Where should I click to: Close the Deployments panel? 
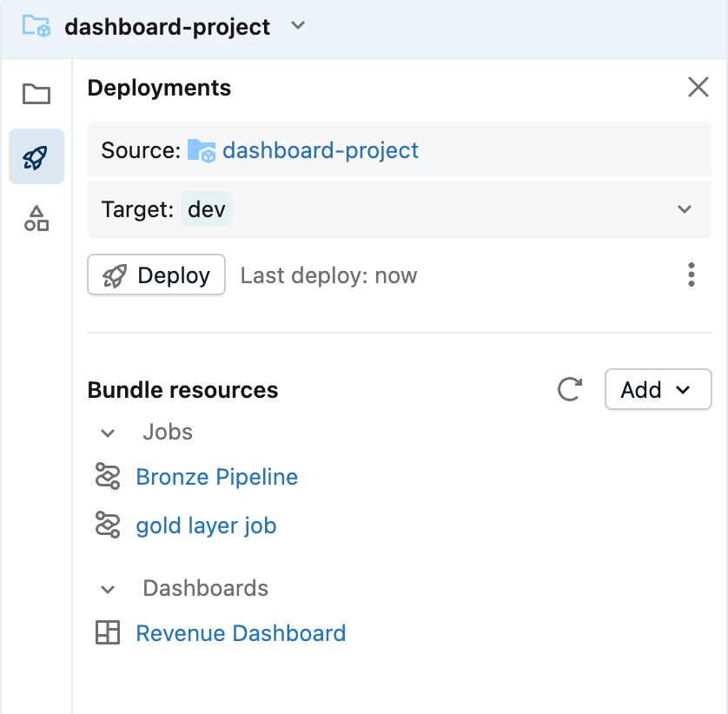point(698,87)
